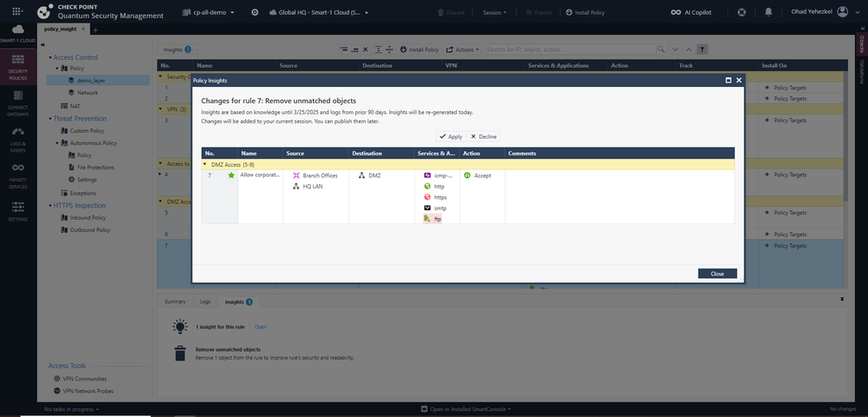Select the http service in rule 7
Image resolution: width=868 pixels, height=417 pixels.
[434, 187]
